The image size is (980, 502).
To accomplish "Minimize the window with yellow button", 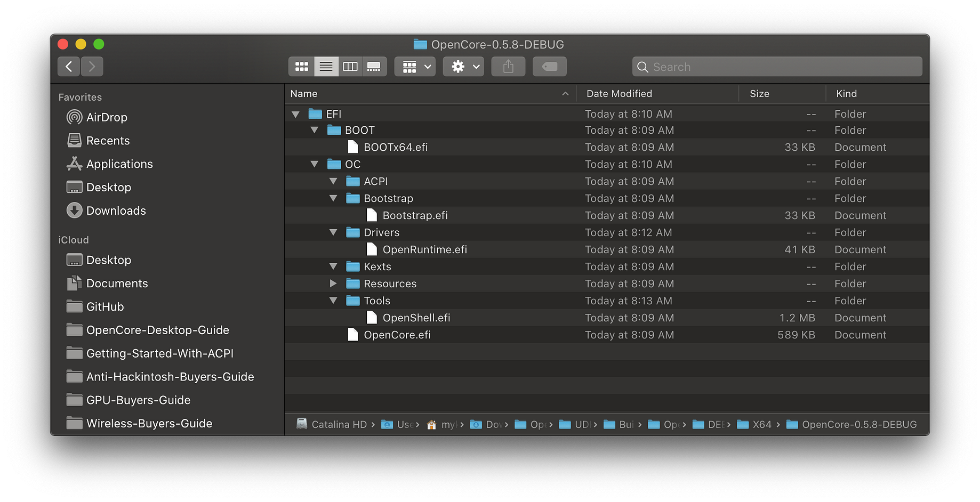I will (81, 44).
